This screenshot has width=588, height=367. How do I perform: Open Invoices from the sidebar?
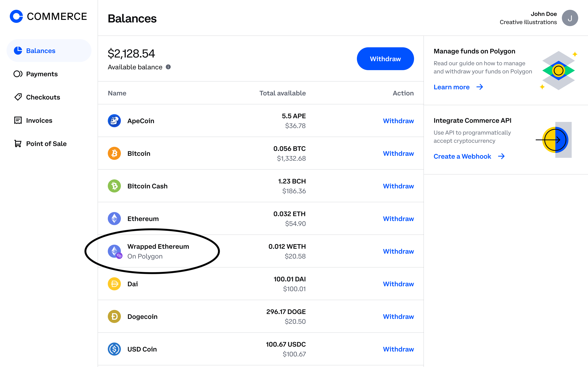[x=39, y=120]
